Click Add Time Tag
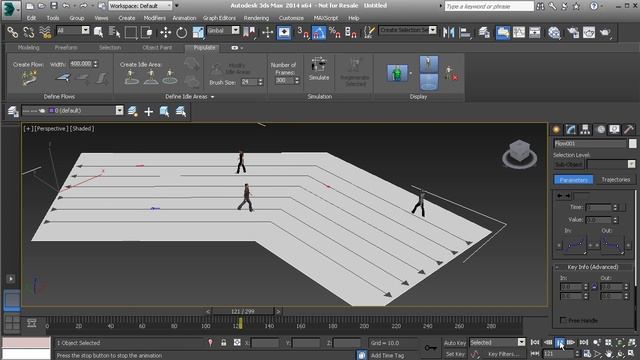The image size is (640, 360). [x=387, y=355]
